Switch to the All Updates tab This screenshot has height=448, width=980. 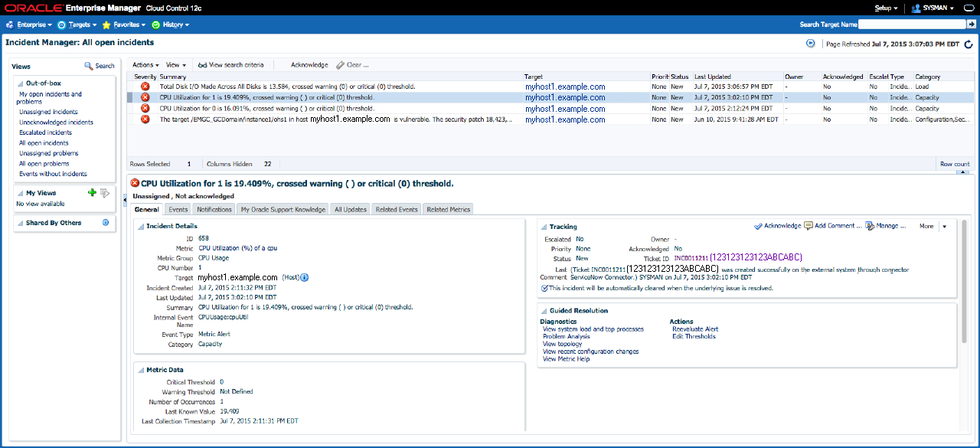click(x=351, y=209)
